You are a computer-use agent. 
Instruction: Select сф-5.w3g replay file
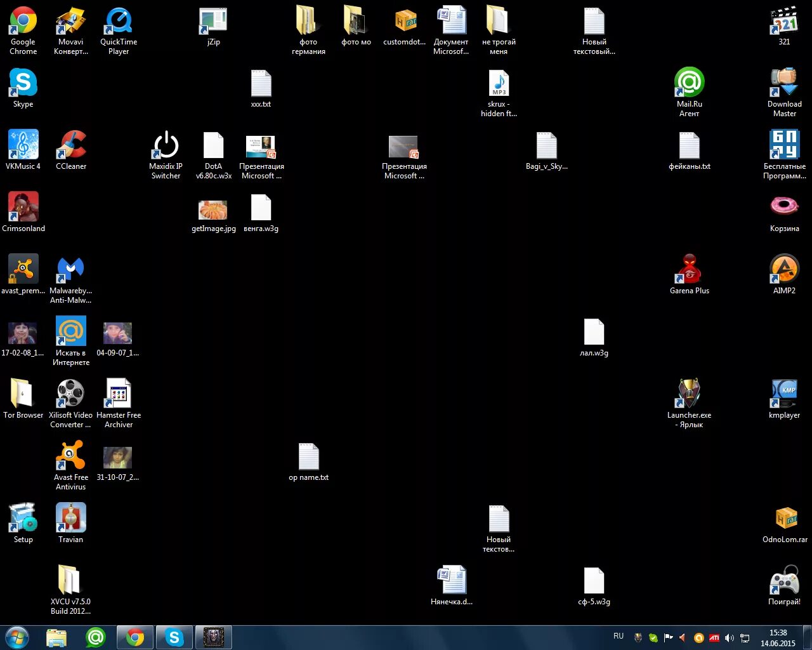point(594,585)
